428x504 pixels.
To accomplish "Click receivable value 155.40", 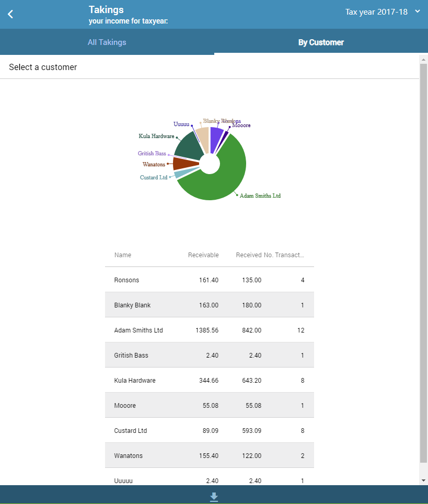I will pos(209,455).
